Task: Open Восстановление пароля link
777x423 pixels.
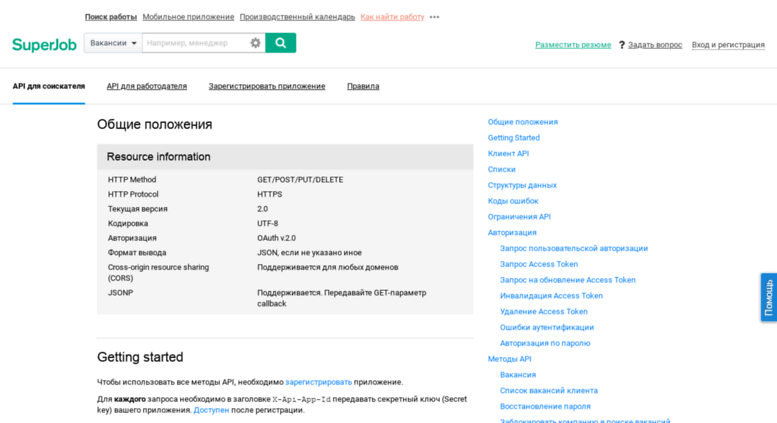Action: 545,407
